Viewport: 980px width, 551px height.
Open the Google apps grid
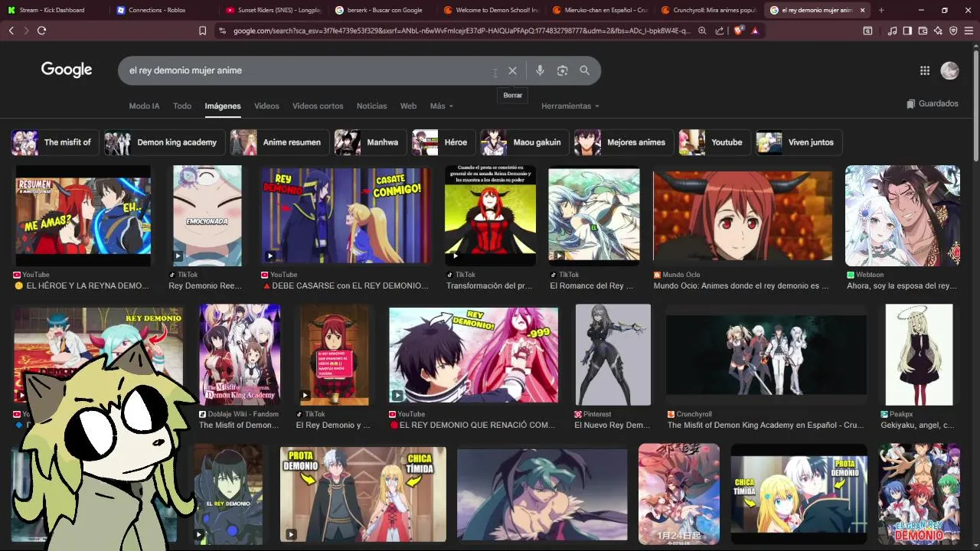click(925, 70)
